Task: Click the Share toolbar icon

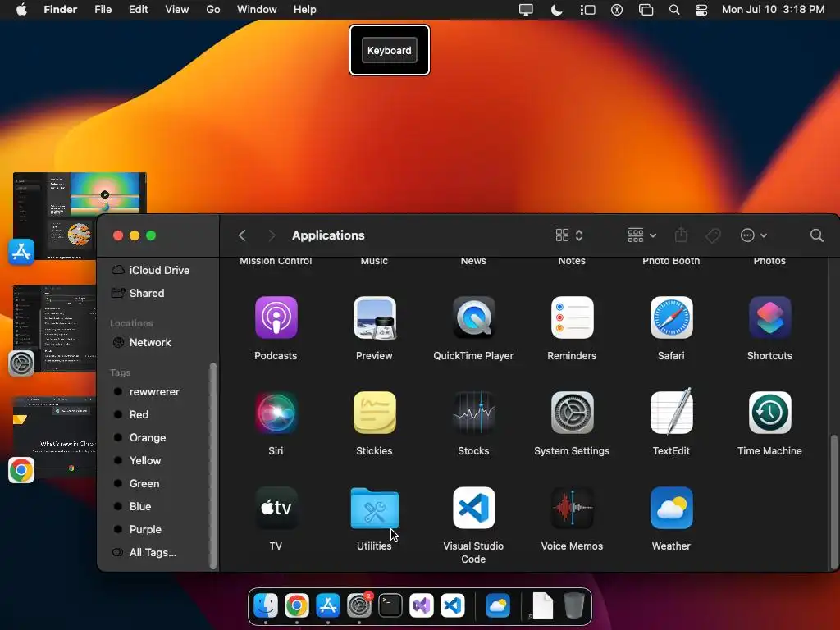Action: point(681,235)
